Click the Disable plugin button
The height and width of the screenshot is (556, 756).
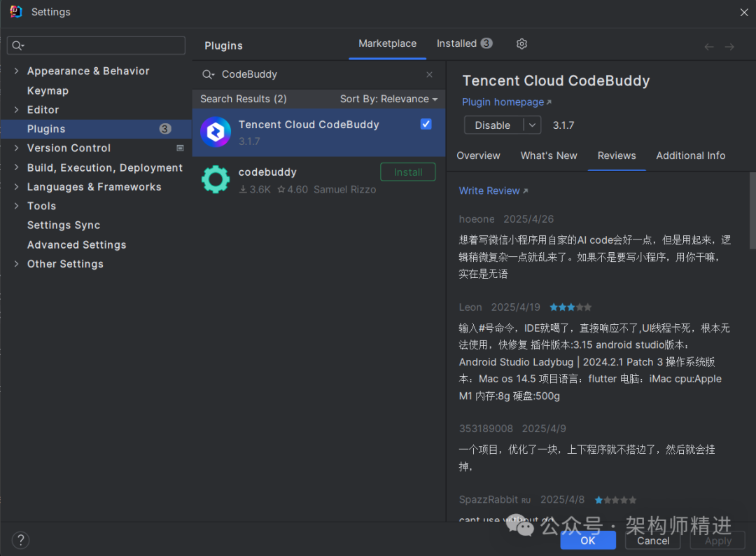[x=493, y=125]
